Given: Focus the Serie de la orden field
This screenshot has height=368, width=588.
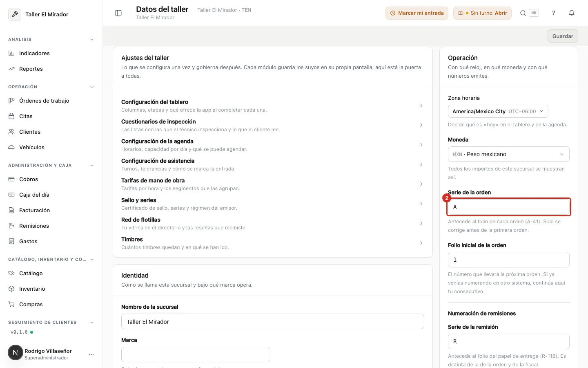Looking at the screenshot, I should (509, 207).
